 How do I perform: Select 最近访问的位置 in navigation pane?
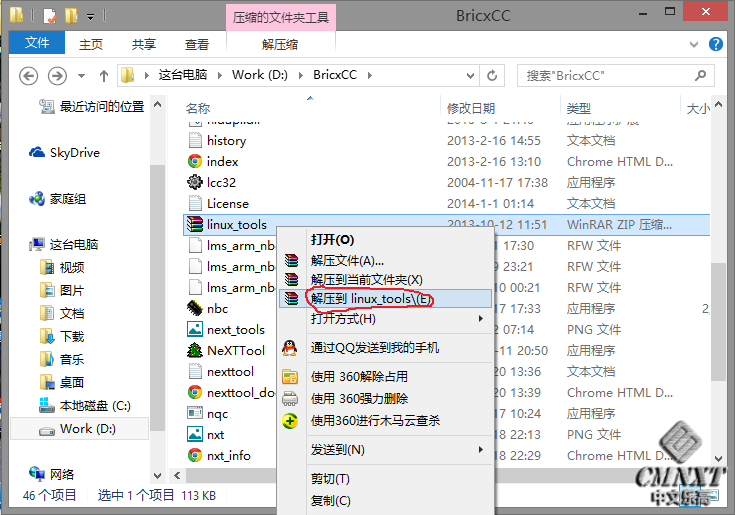click(x=91, y=107)
